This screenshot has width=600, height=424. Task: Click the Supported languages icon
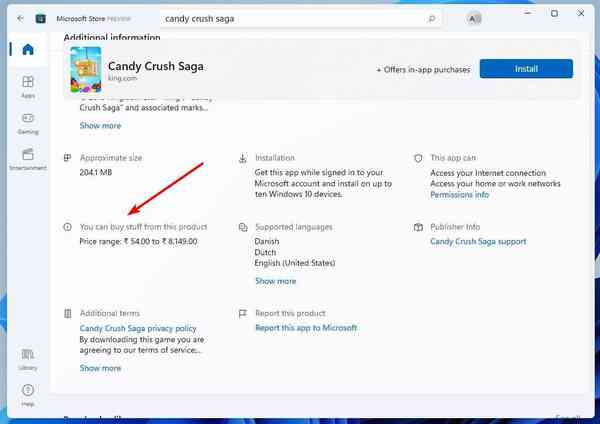pos(243,227)
